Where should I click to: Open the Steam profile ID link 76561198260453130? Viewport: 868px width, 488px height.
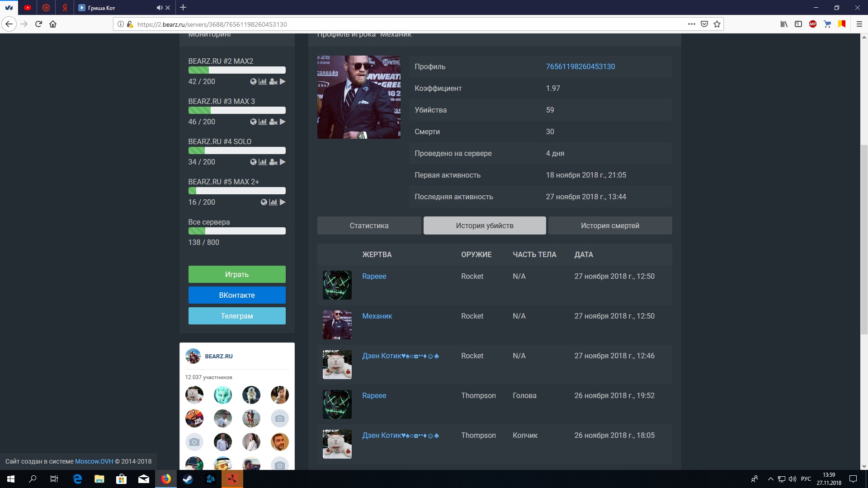580,66
